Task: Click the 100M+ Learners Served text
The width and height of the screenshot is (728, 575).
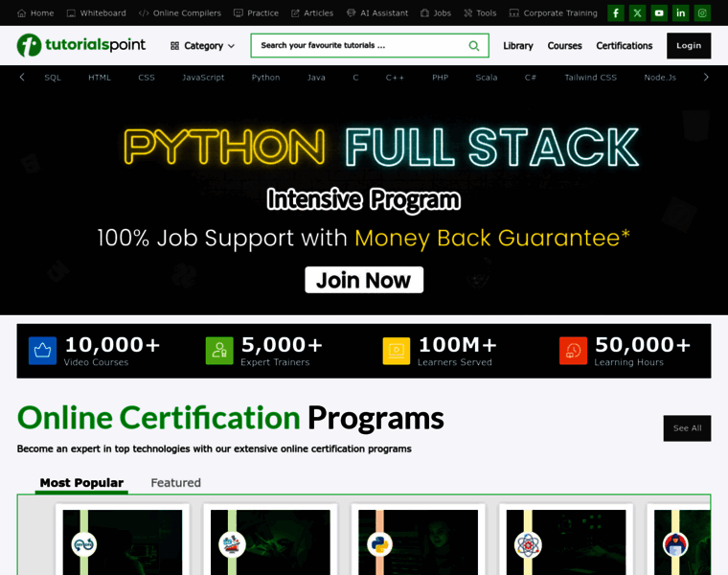Action: pos(457,351)
